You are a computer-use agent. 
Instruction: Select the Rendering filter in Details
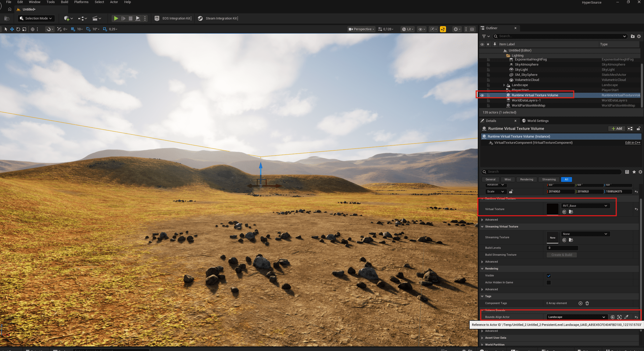(527, 179)
